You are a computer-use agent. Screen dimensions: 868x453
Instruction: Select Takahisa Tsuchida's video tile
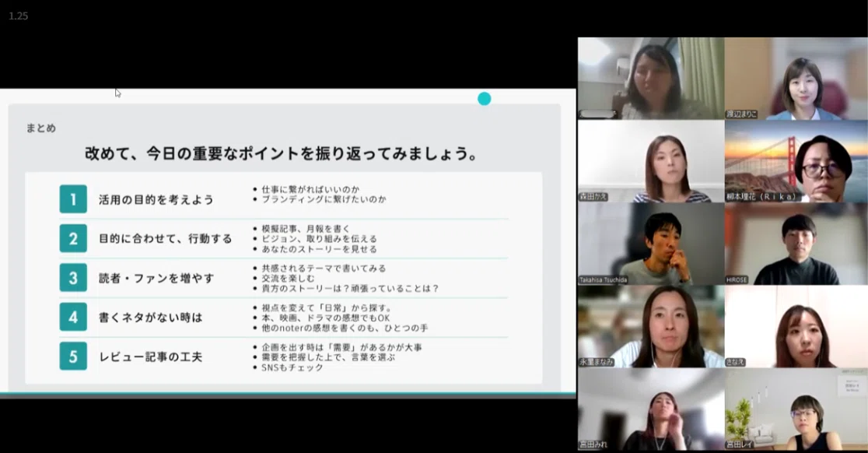pyautogui.click(x=651, y=244)
